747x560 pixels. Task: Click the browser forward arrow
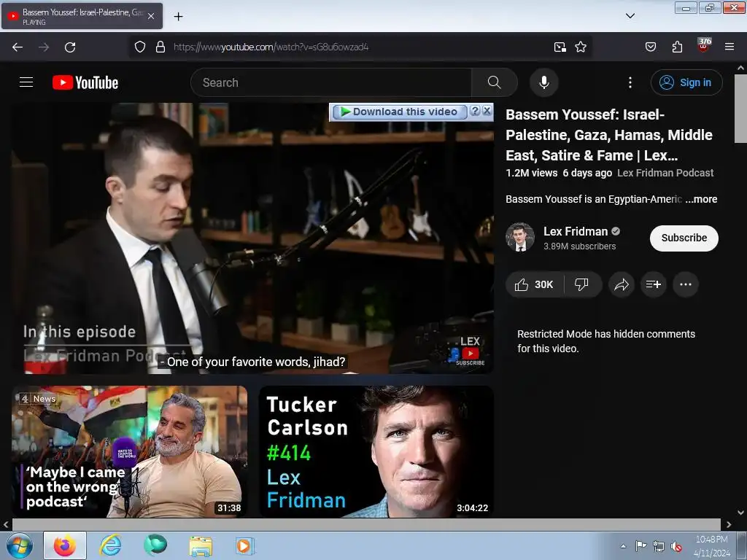click(44, 47)
